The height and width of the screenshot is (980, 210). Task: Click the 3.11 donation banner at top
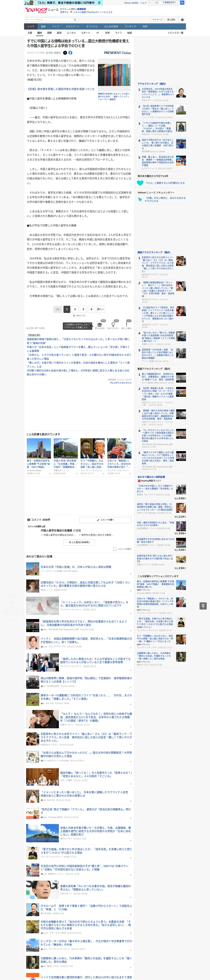[63, 3]
